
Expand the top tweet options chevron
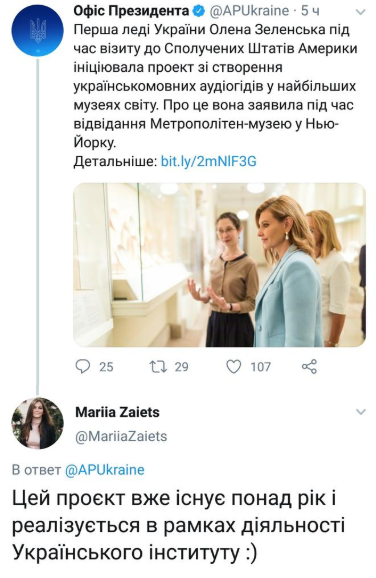(x=360, y=12)
